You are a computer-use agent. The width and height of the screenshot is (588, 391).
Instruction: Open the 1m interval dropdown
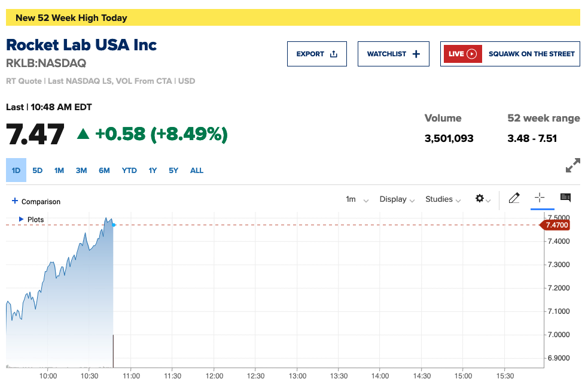(357, 199)
